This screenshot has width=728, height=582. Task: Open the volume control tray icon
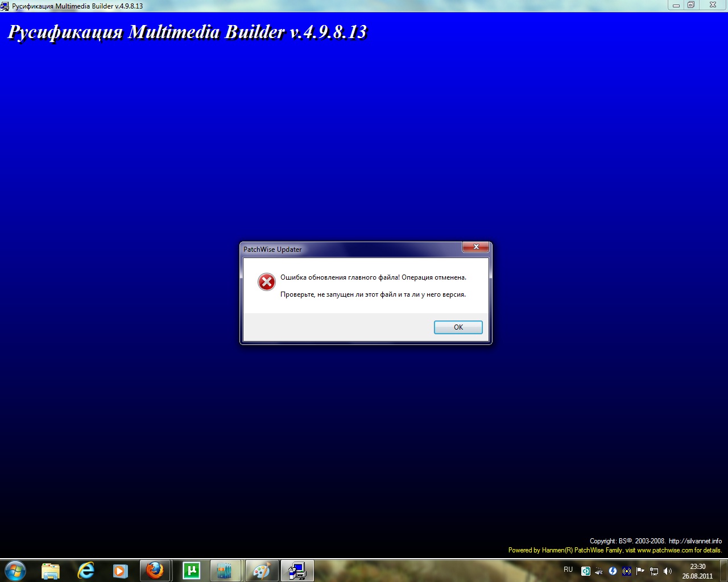(668, 571)
